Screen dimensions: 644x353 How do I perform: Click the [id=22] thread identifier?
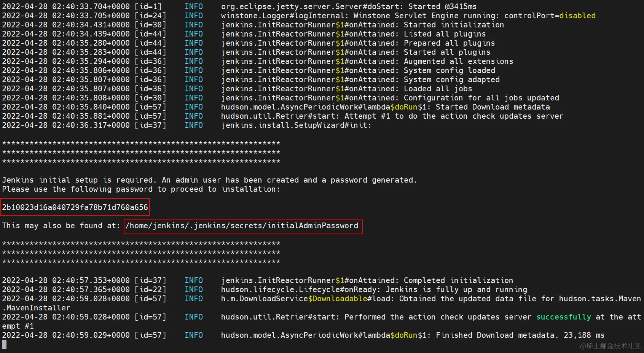click(x=150, y=289)
